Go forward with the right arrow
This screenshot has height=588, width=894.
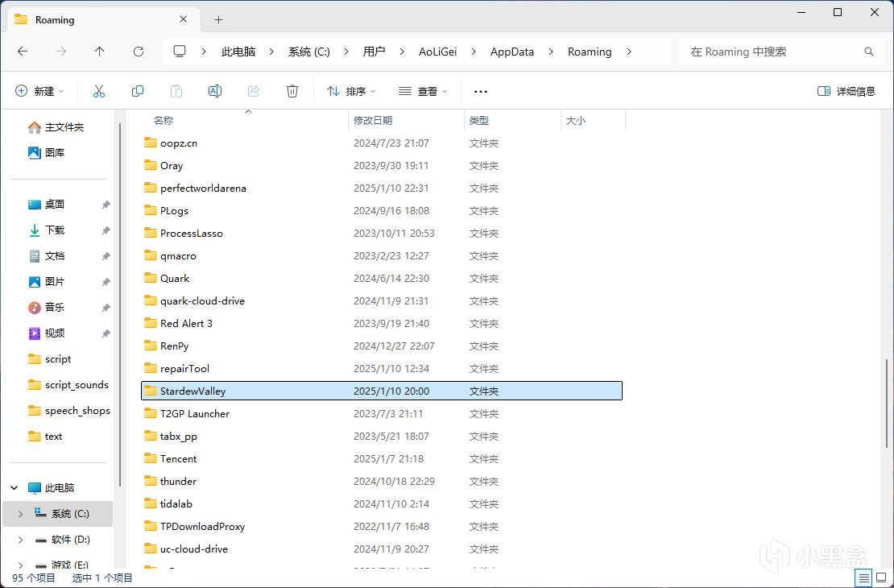(x=61, y=52)
